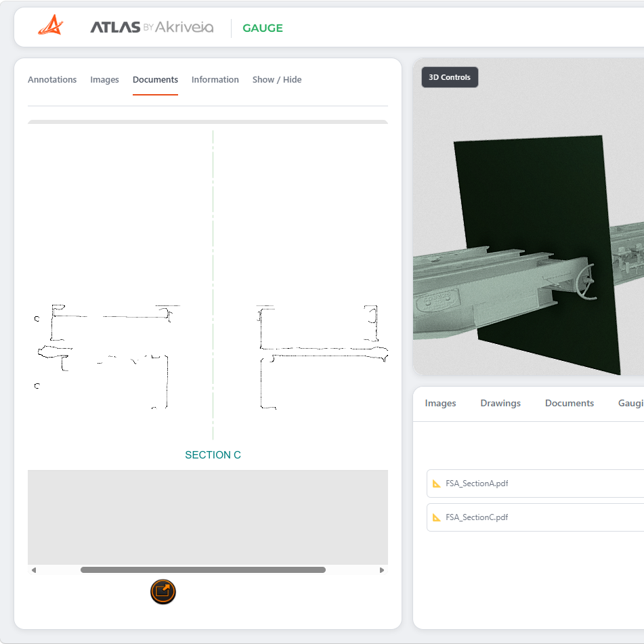Click the SECTION C drawing label
Screen dimensions: 644x644
coord(213,454)
